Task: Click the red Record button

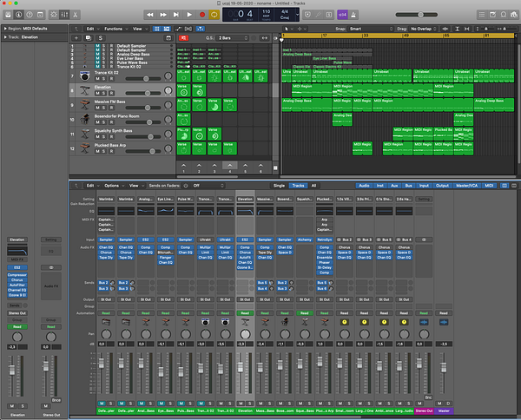Action: pyautogui.click(x=203, y=15)
